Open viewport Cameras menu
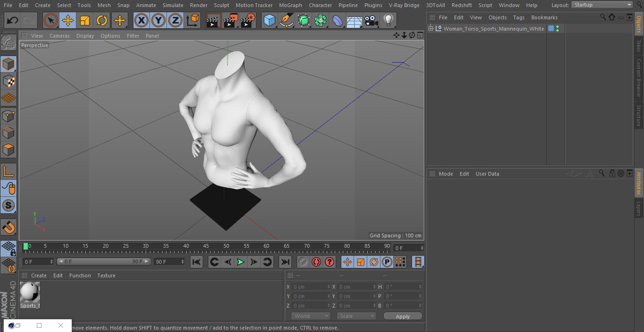This screenshot has height=332, width=644. tap(59, 36)
